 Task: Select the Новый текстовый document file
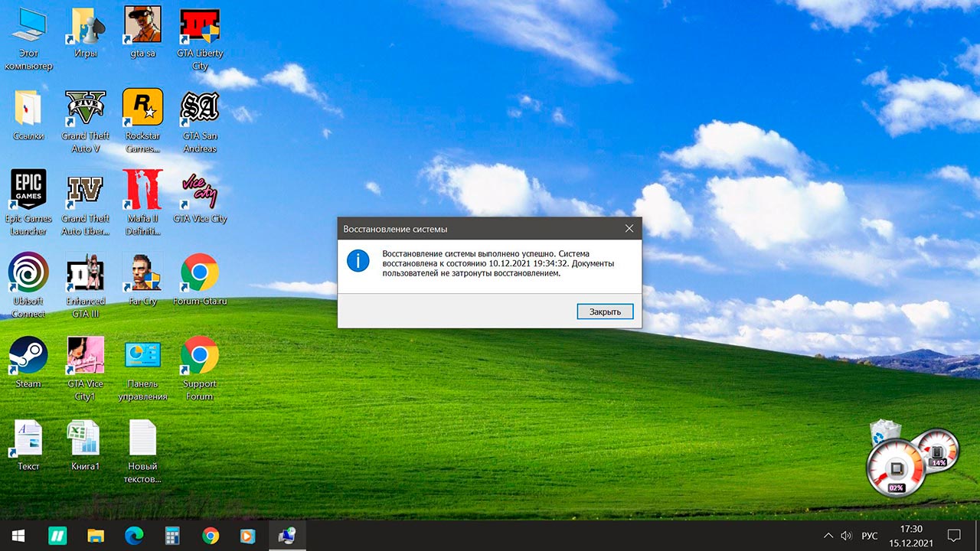click(143, 452)
